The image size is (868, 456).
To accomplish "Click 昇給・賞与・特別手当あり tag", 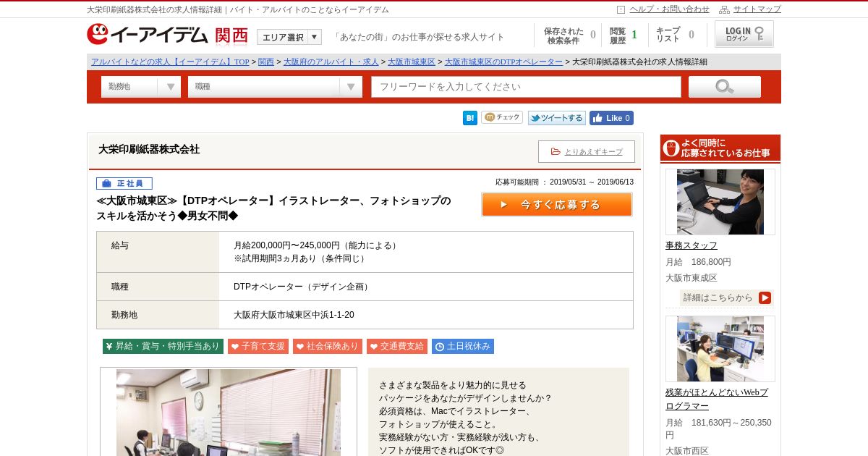I will click(163, 346).
